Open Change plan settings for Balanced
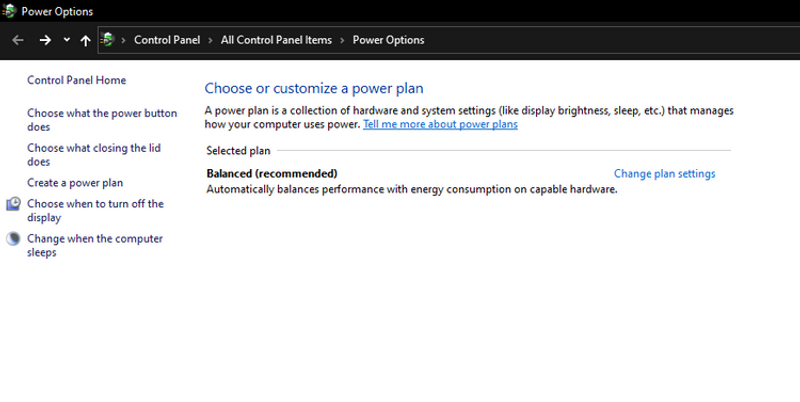800x402 pixels. (x=664, y=173)
